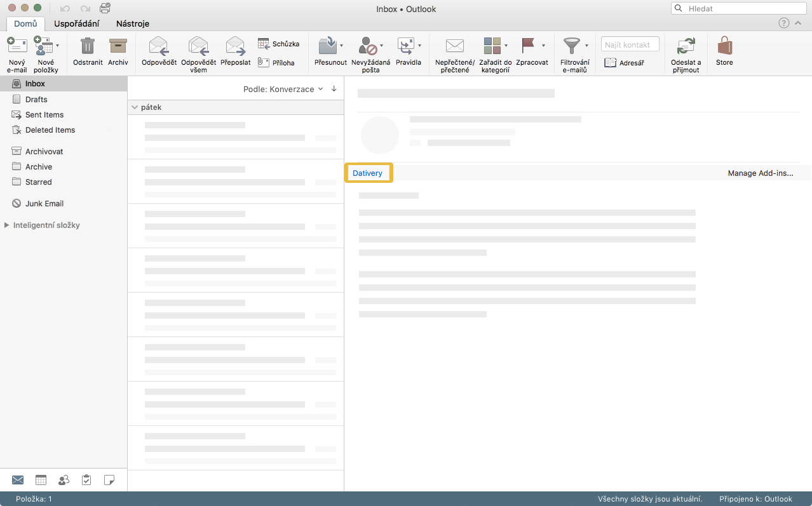Open Pravidla rules icon
Viewport: 812px width, 506px height.
click(405, 46)
